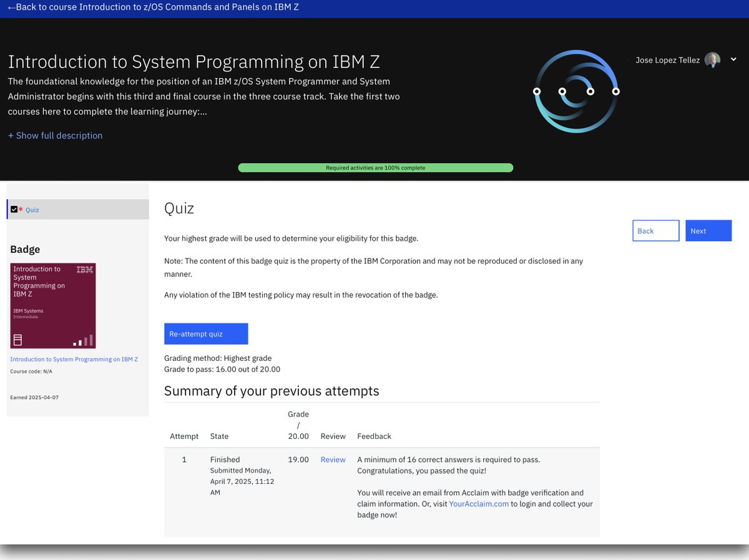
Task: Click the user profile avatar picture
Action: (712, 60)
